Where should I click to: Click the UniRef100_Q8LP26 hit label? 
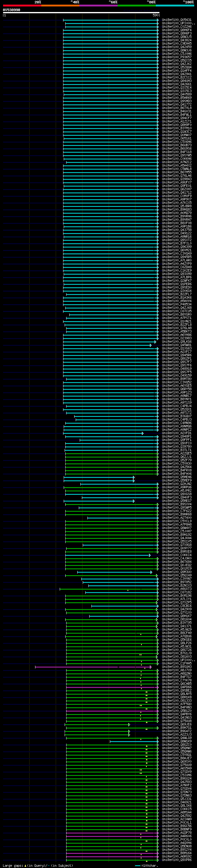[176, 643]
